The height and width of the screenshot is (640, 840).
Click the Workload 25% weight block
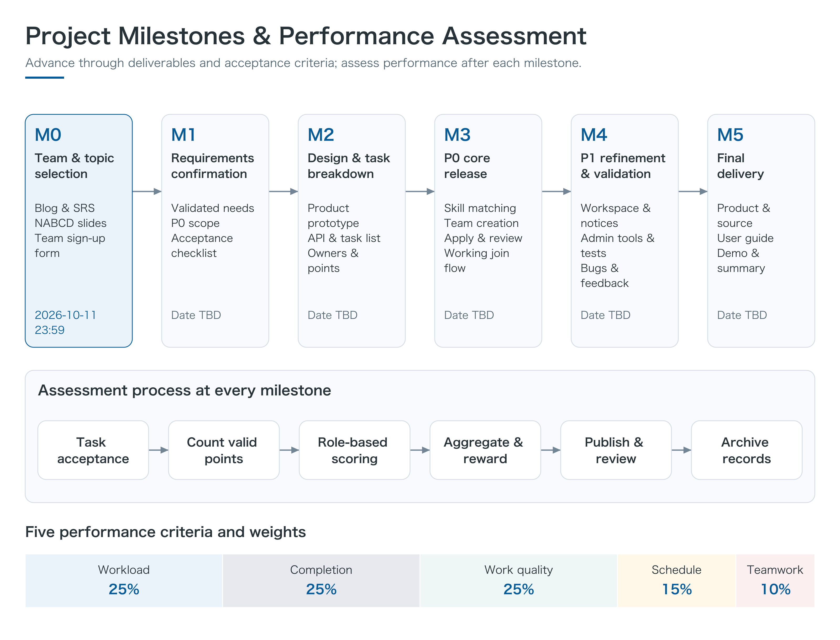[x=124, y=580]
